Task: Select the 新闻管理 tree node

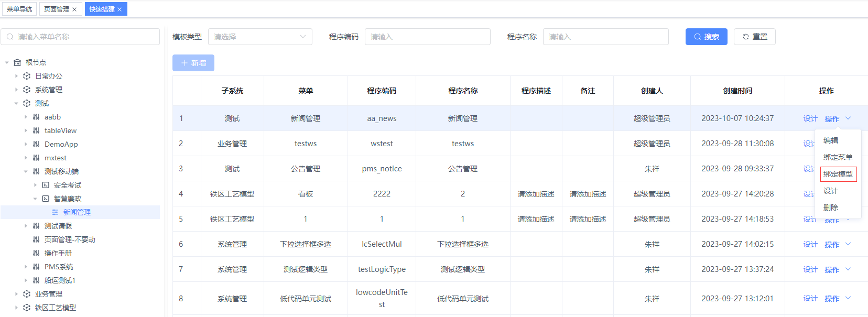Action: tap(80, 212)
